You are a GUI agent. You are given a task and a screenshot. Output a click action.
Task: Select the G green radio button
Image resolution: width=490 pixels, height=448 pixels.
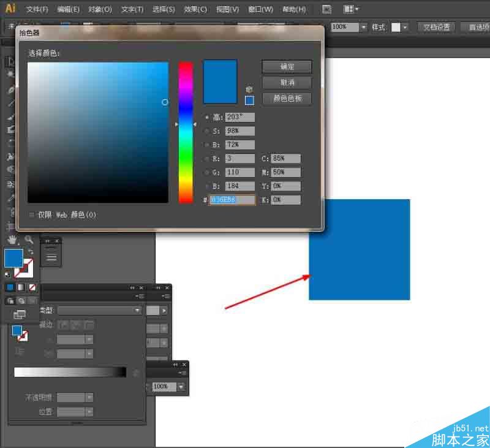(206, 172)
